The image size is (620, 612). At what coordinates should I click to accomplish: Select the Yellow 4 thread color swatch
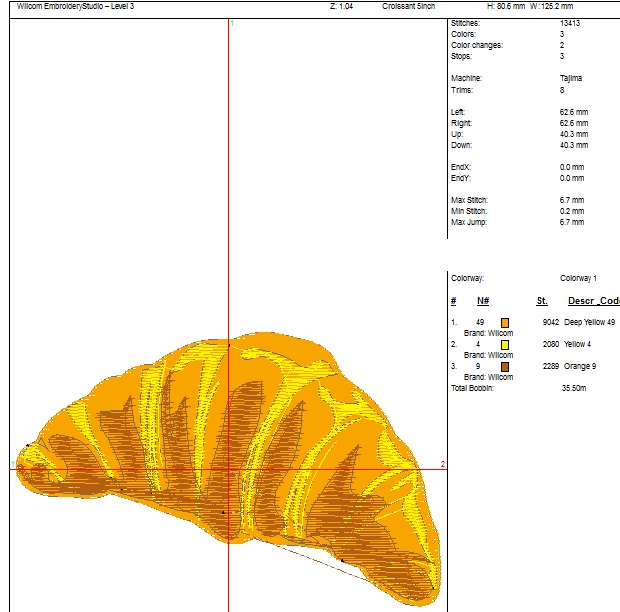pyautogui.click(x=506, y=344)
